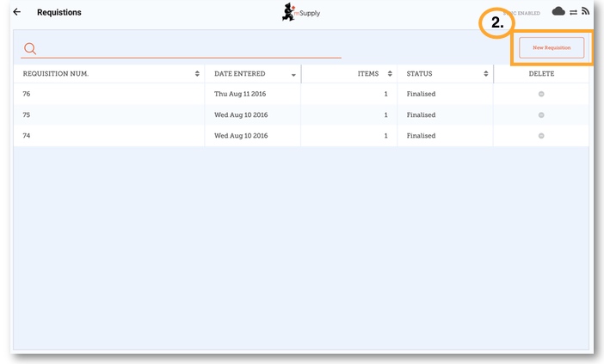Click the wireless signal icon
The height and width of the screenshot is (364, 604).
tap(585, 11)
